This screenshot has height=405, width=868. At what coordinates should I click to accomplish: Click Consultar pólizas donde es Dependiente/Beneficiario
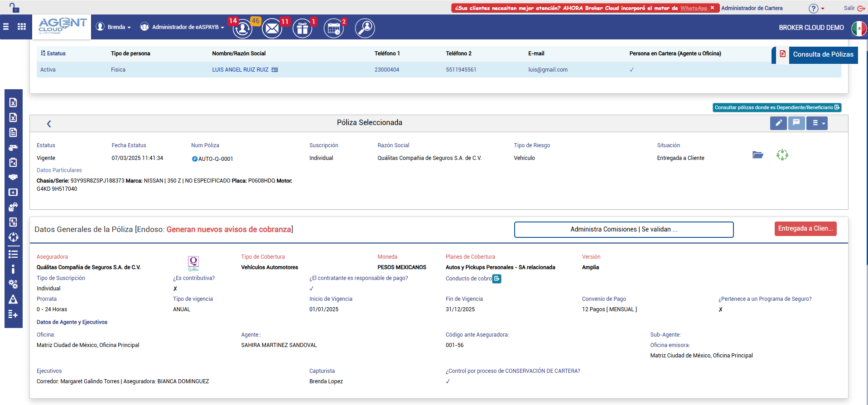pos(777,107)
